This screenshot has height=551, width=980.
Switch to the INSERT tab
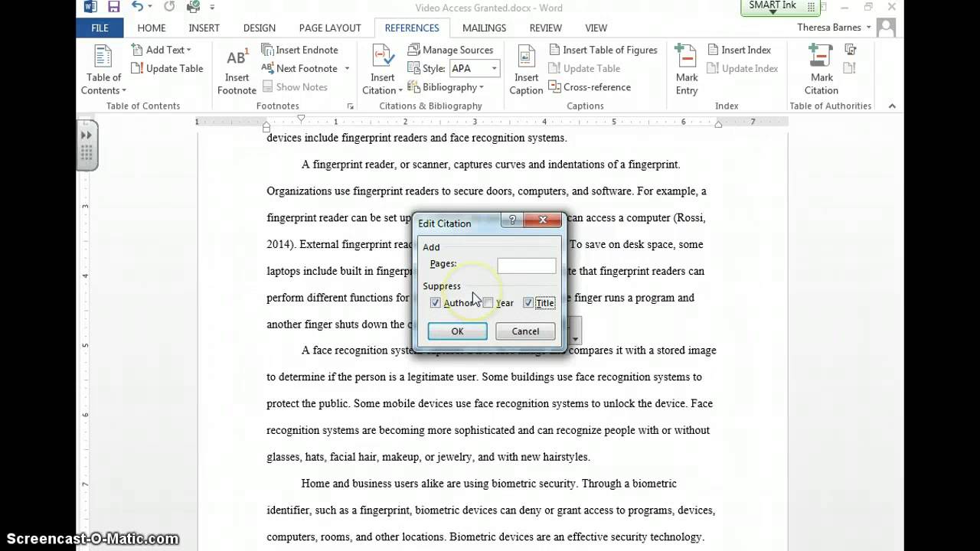pos(204,28)
